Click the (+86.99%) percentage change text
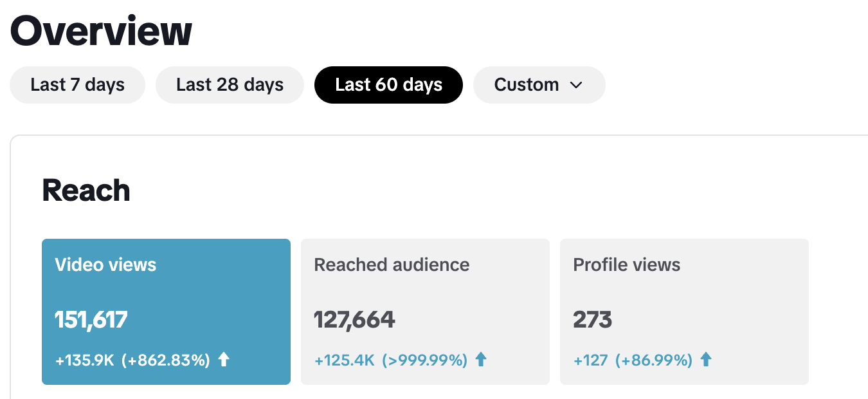Screen dimensions: 868x399 click(654, 360)
